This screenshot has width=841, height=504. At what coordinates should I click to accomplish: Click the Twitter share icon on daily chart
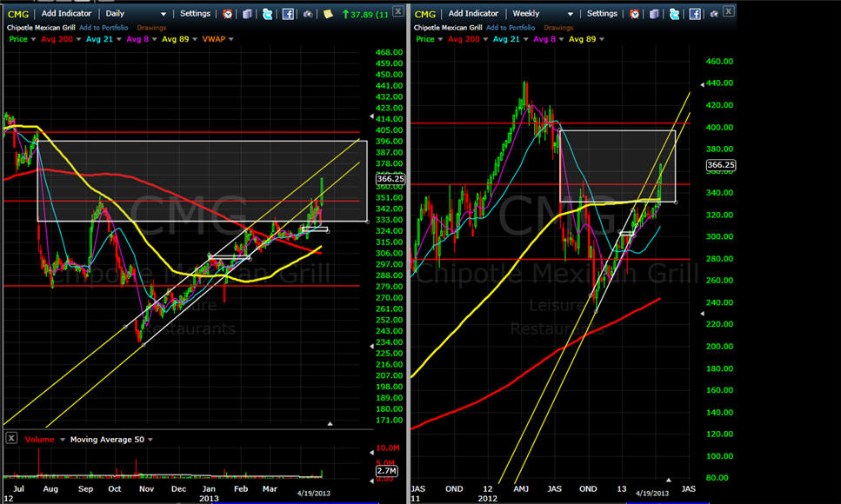267,14
